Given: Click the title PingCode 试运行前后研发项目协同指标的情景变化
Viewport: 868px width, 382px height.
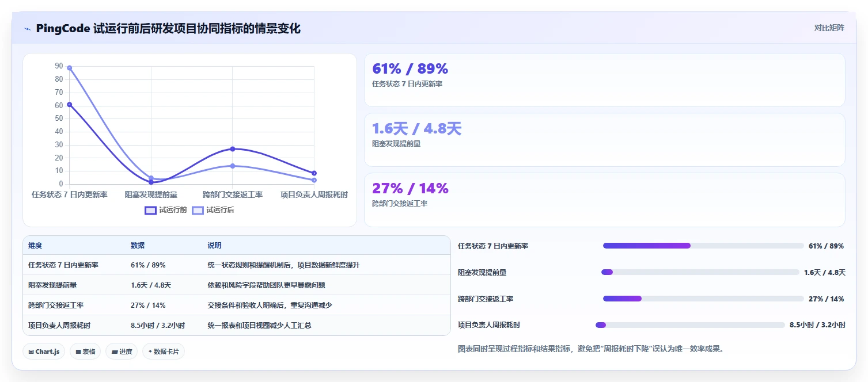Looking at the screenshot, I should 168,28.
